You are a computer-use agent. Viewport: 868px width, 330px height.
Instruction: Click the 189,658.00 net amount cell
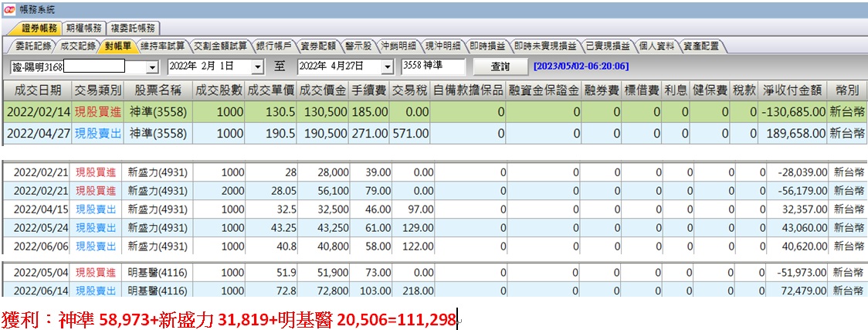[794, 134]
